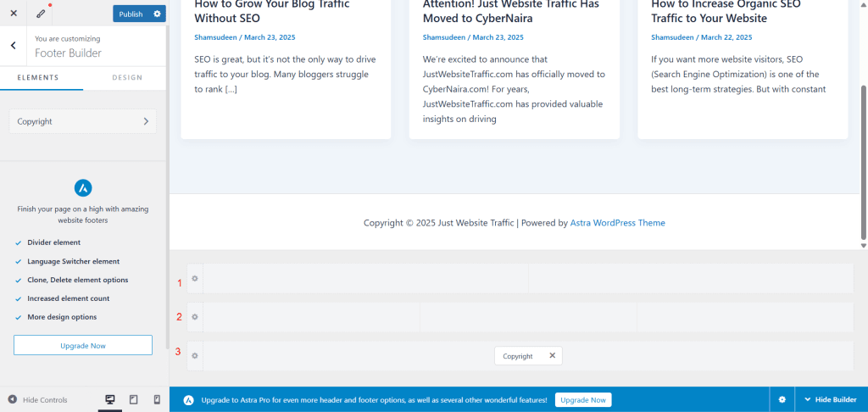
Task: Click the page preview vertical scrollbar
Action: point(864,161)
